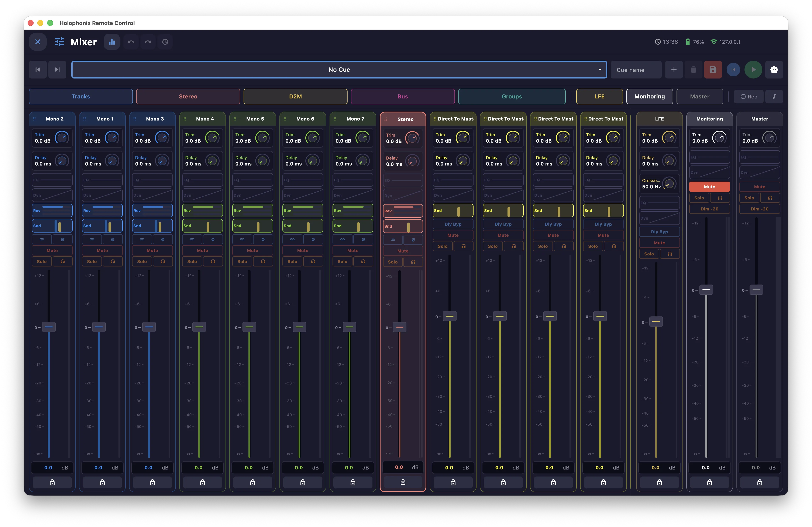Delete cue with the trash icon

[693, 70]
